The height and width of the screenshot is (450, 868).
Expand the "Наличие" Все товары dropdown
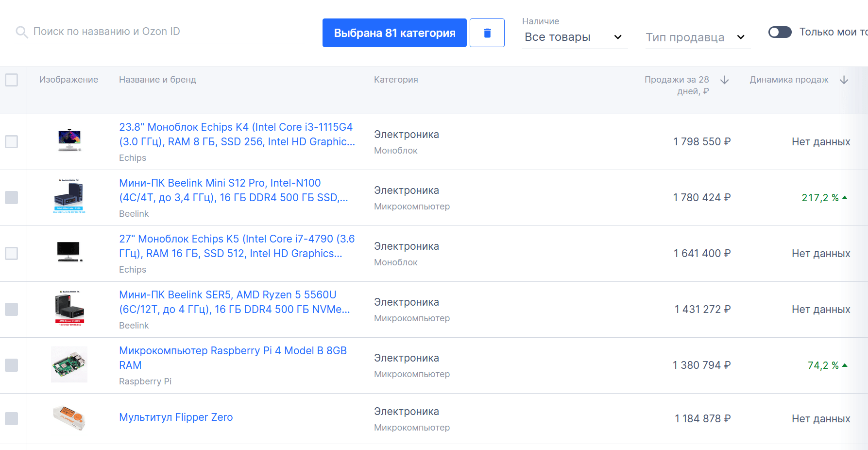tap(574, 37)
